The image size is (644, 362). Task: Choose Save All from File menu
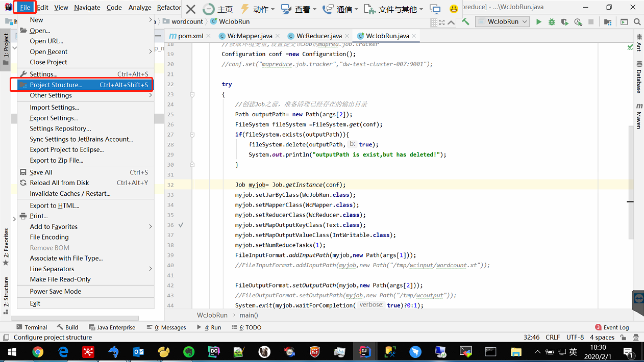(x=85, y=172)
